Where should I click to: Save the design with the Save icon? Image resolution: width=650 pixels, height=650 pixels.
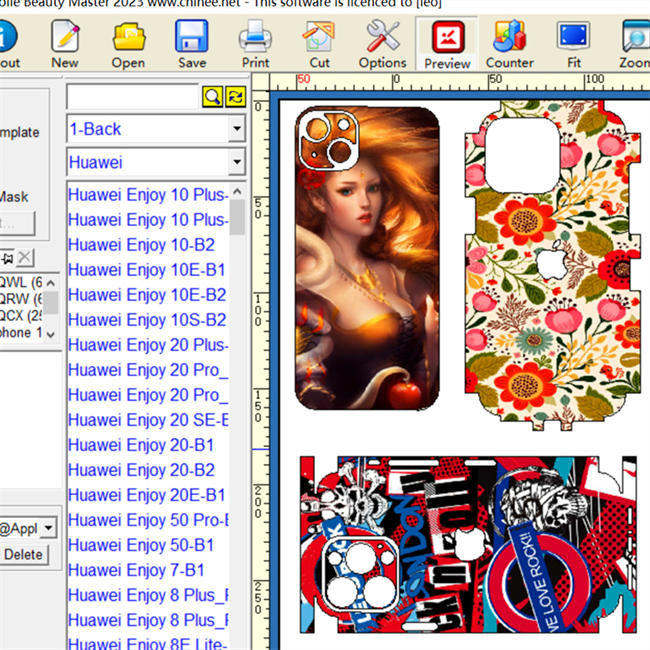192,45
